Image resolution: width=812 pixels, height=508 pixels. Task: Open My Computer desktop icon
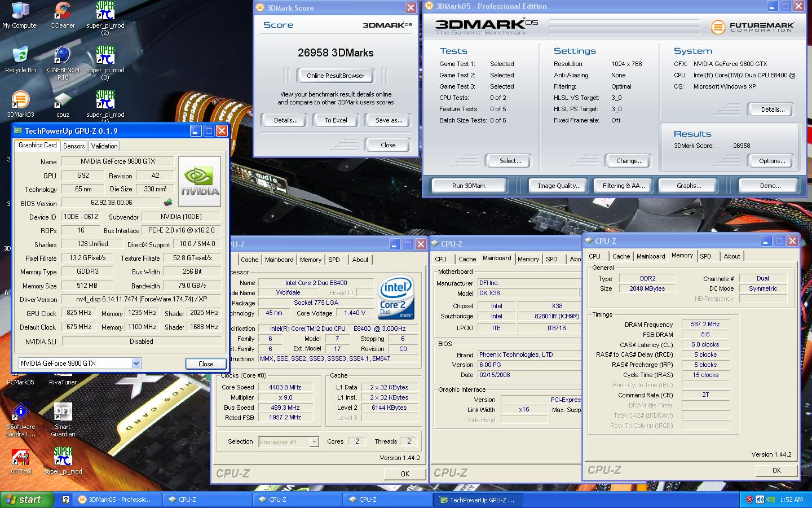pyautogui.click(x=20, y=16)
